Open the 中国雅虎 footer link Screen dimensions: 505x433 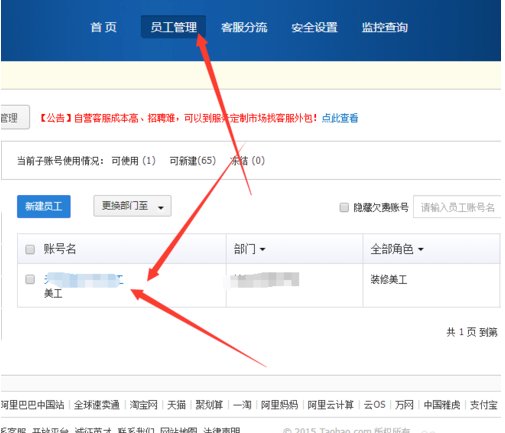point(442,405)
